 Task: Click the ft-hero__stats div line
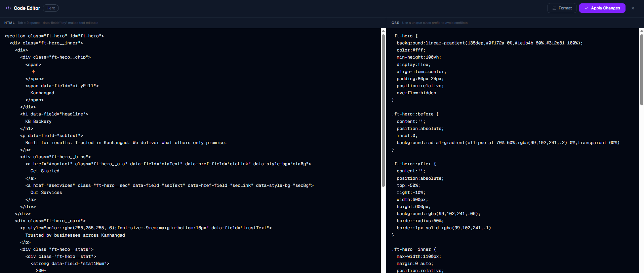[57, 249]
